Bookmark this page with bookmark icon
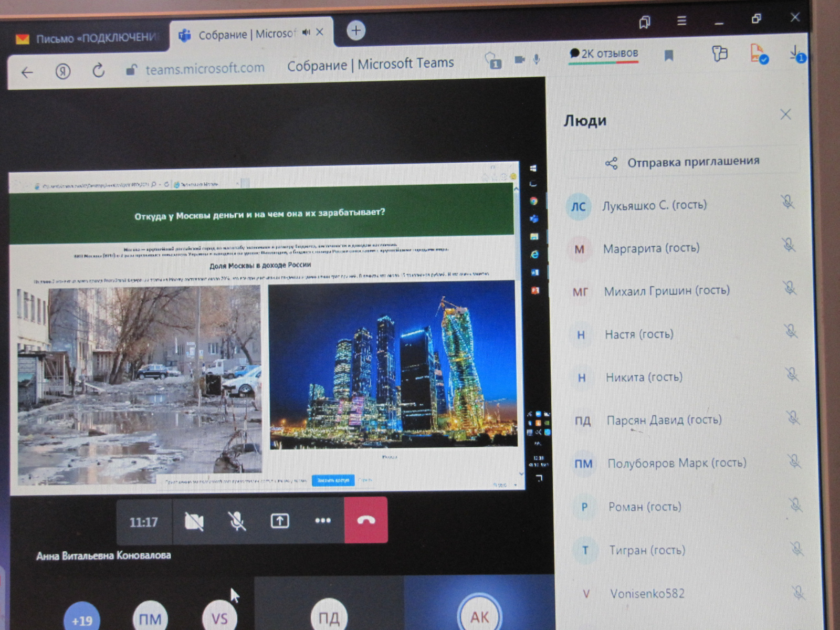840x630 pixels. coord(669,56)
